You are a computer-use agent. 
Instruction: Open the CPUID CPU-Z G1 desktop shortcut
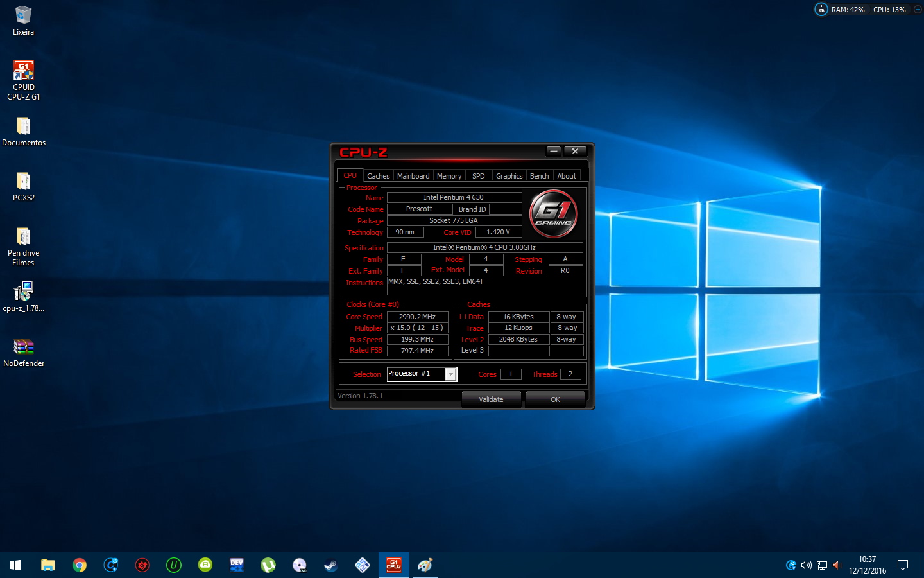pyautogui.click(x=24, y=80)
